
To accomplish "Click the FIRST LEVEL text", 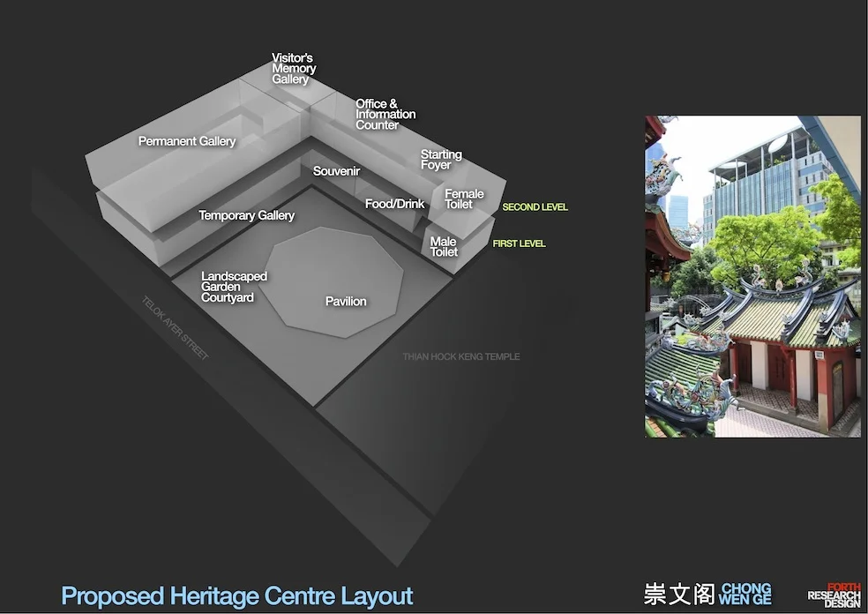I will (520, 243).
